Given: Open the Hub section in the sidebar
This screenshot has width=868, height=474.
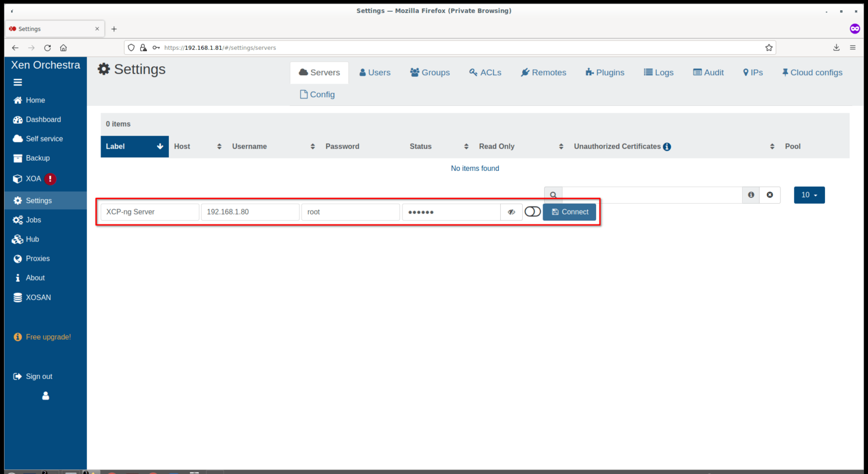Looking at the screenshot, I should [31, 239].
